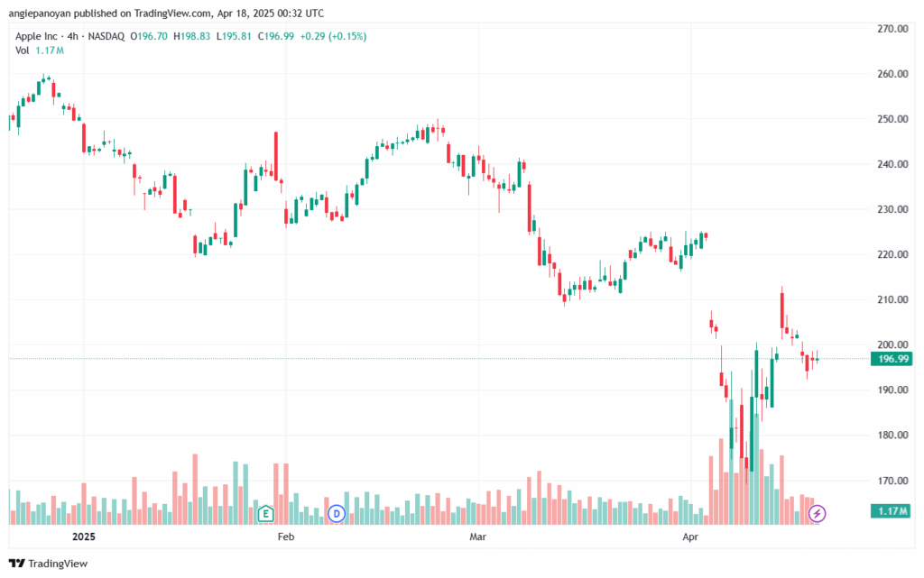The height and width of the screenshot is (578, 924).
Task: Click the Mar label on time axis
Action: pyautogui.click(x=478, y=537)
